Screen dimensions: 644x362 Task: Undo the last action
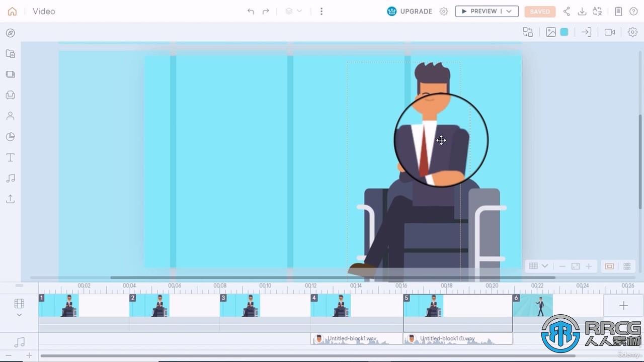[x=251, y=11]
